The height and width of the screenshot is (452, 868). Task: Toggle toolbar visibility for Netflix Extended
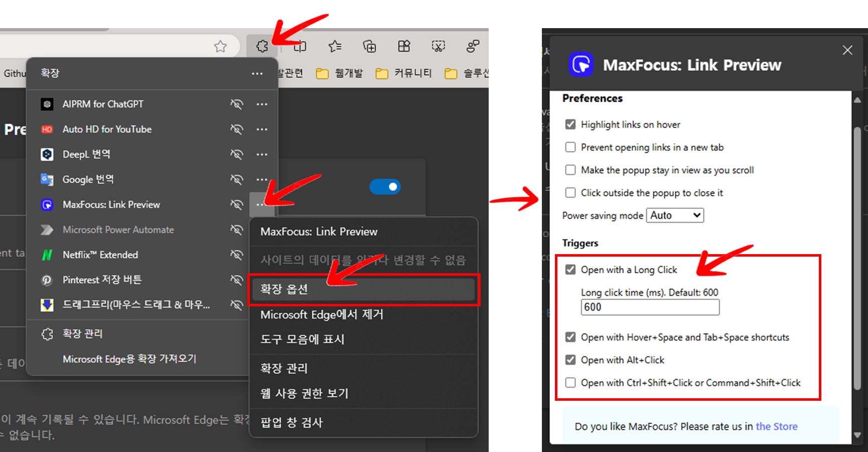click(237, 255)
